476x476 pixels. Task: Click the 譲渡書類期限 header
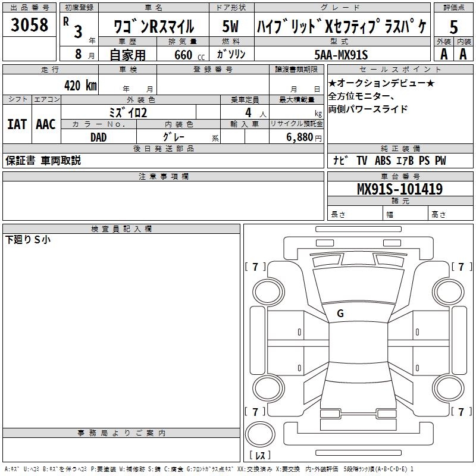point(296,70)
